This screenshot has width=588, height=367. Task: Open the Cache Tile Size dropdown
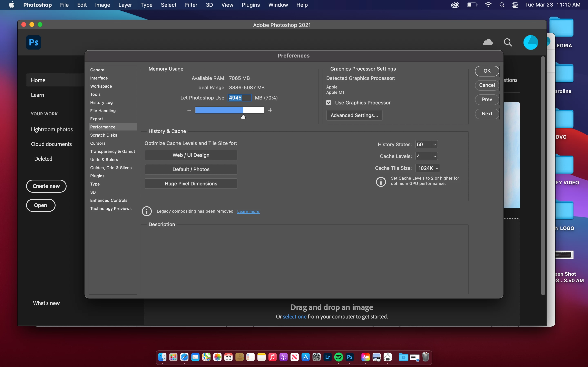[x=428, y=168]
